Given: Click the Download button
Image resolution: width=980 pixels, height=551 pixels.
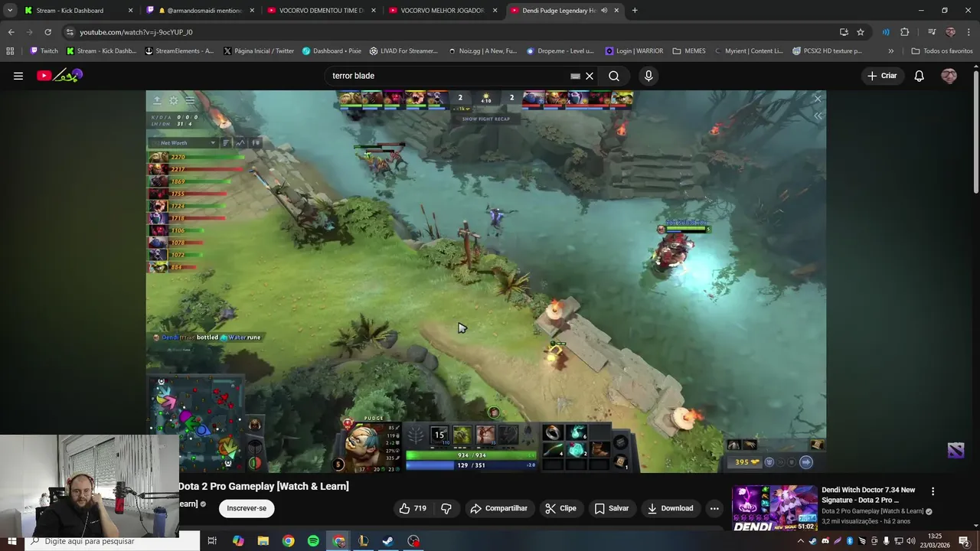Looking at the screenshot, I should tap(670, 508).
